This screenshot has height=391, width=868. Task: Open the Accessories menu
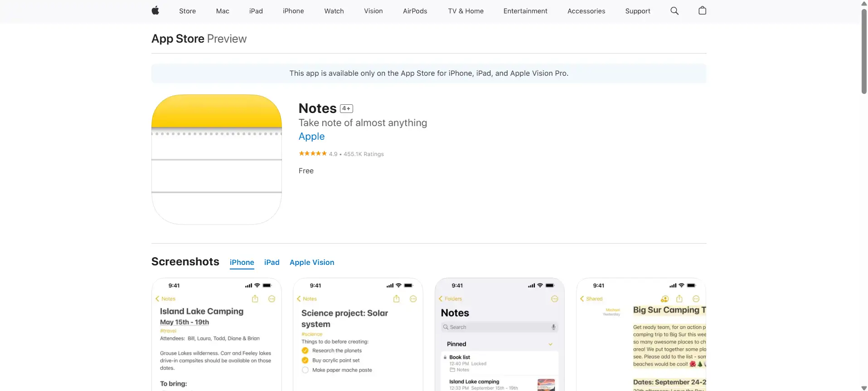click(587, 11)
